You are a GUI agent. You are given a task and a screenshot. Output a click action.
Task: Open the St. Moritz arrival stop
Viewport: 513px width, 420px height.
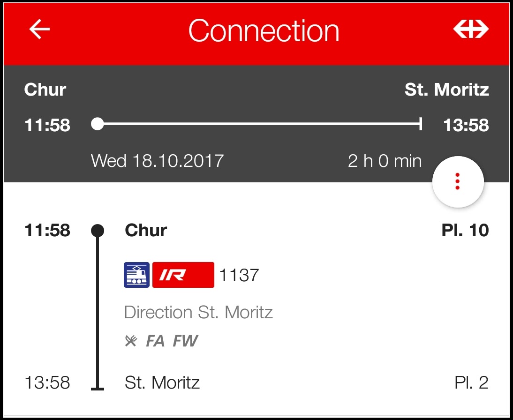[162, 383]
